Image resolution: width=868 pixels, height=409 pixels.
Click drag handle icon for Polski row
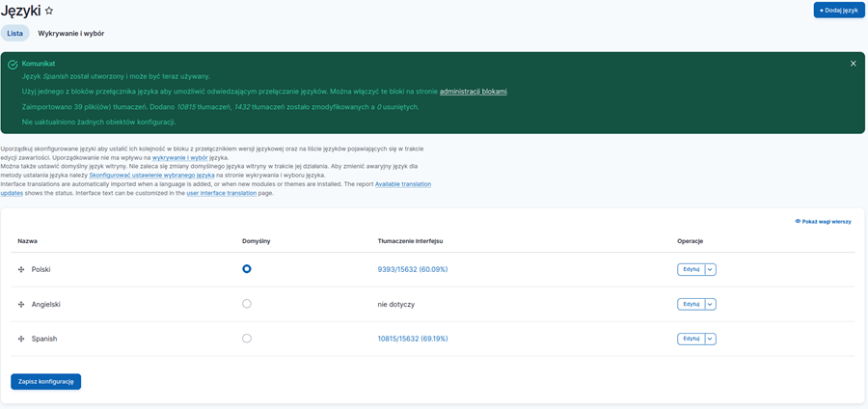coord(21,270)
